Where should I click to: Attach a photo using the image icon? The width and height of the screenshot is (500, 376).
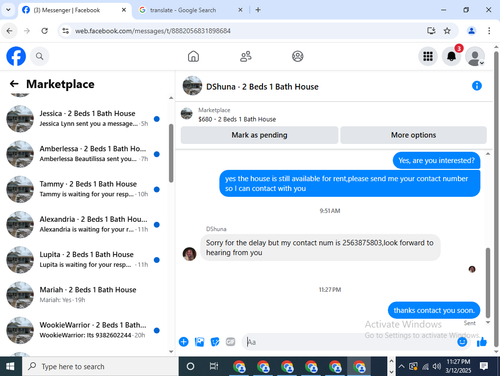click(x=199, y=342)
